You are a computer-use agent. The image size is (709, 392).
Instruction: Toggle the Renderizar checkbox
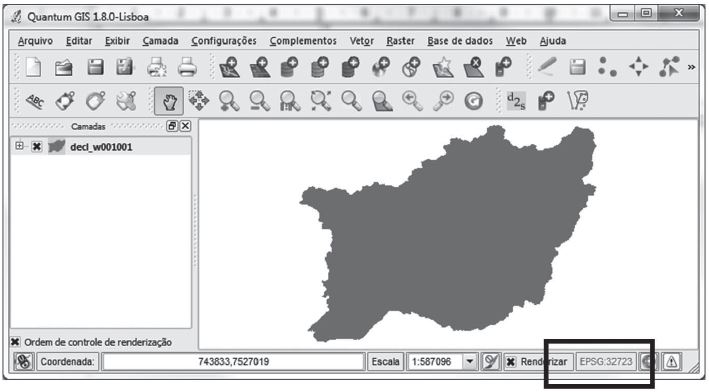pos(510,362)
